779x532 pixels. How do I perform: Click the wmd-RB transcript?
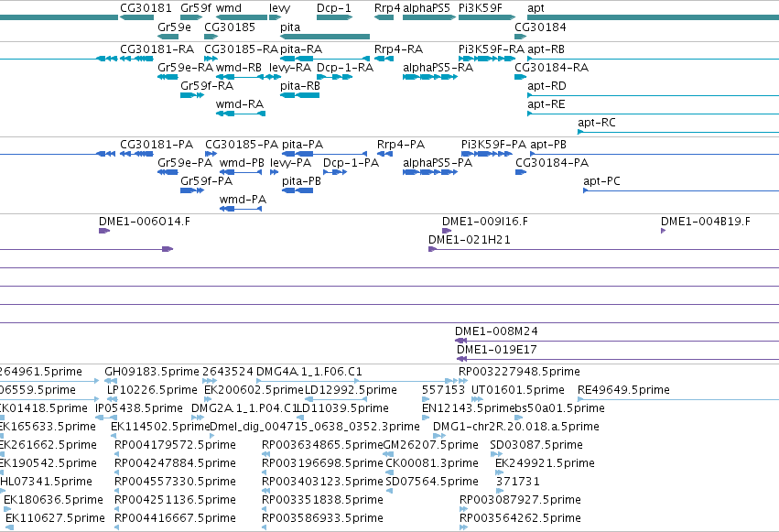[x=242, y=77]
